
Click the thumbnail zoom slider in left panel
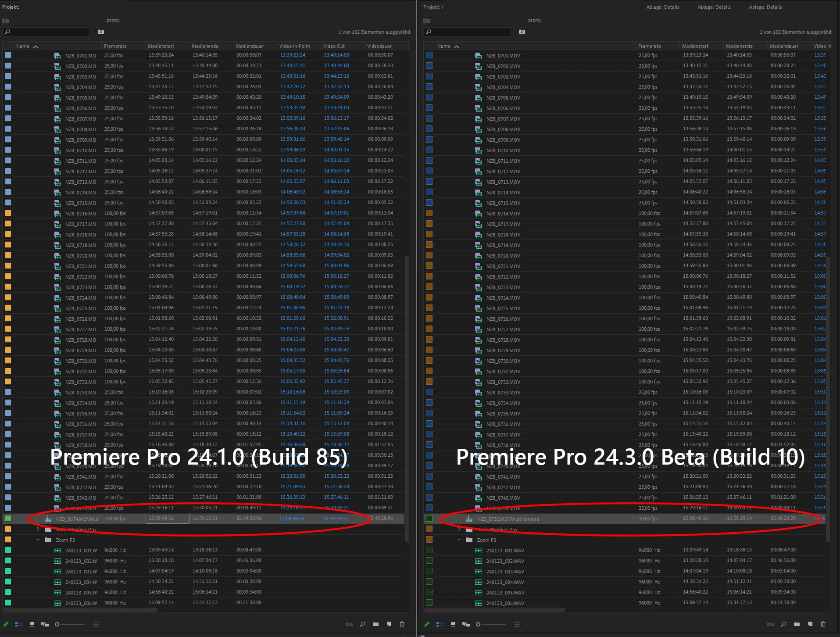70,624
